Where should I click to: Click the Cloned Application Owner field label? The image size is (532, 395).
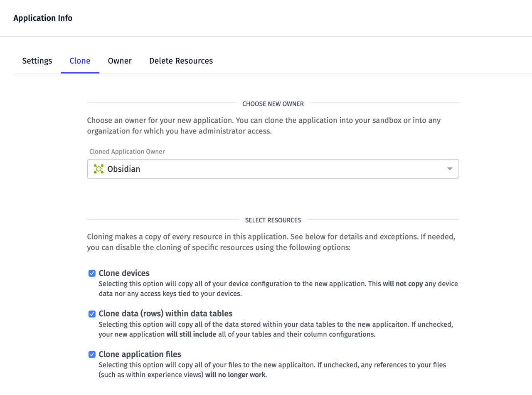pos(127,151)
